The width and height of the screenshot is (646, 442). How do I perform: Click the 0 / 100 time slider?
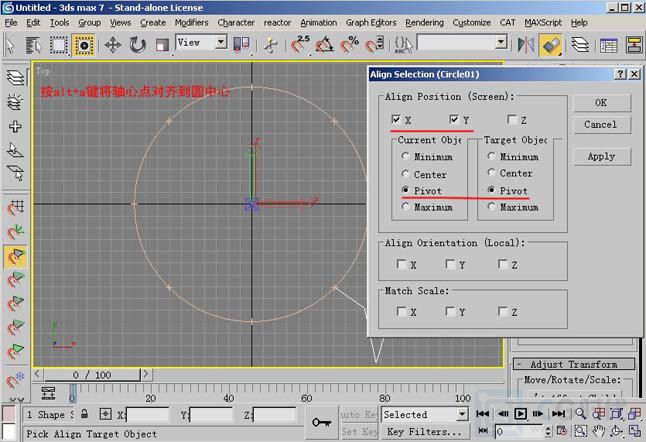tap(92, 375)
